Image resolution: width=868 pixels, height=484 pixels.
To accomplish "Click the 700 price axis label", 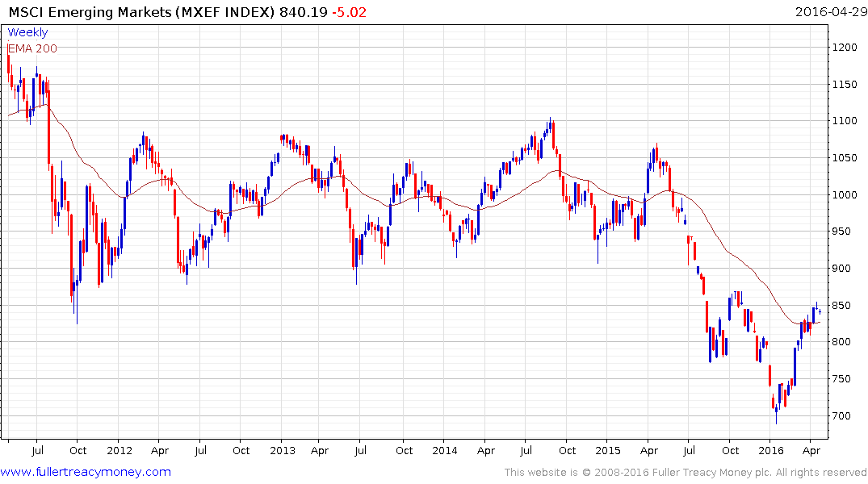I will tap(841, 416).
